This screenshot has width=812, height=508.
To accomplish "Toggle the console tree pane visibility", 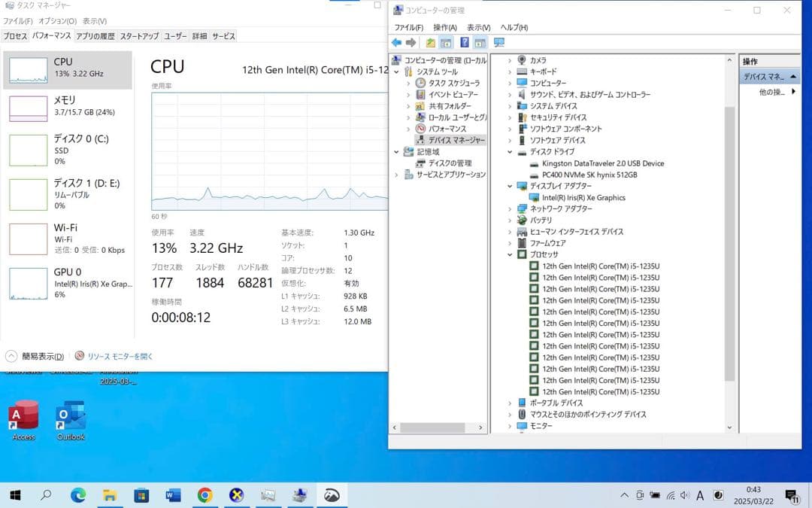I will click(x=445, y=42).
